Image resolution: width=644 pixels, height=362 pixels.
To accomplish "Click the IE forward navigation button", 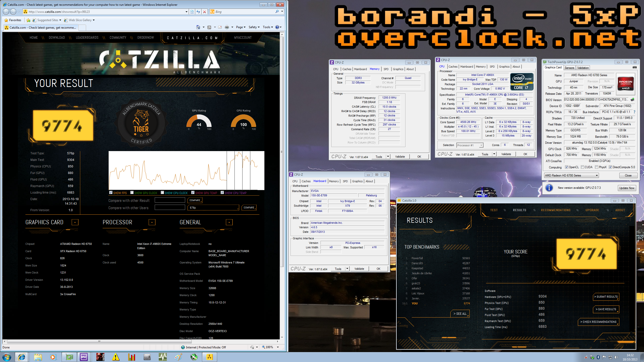I will click(x=13, y=12).
